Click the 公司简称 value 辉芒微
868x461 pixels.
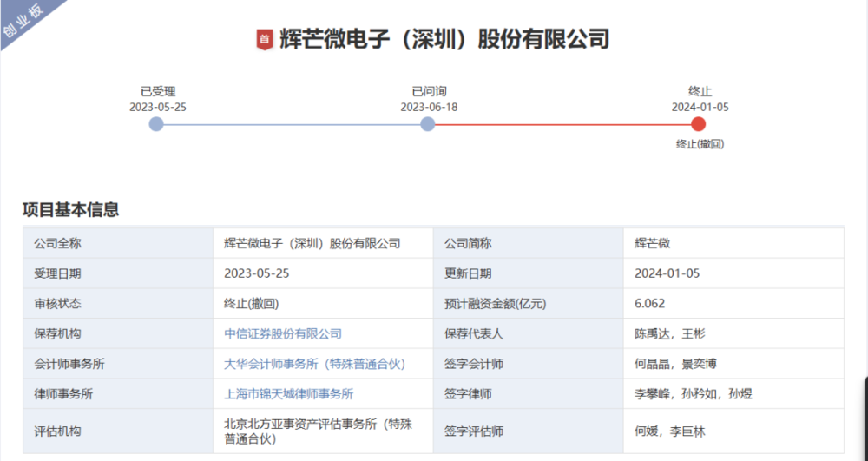653,243
